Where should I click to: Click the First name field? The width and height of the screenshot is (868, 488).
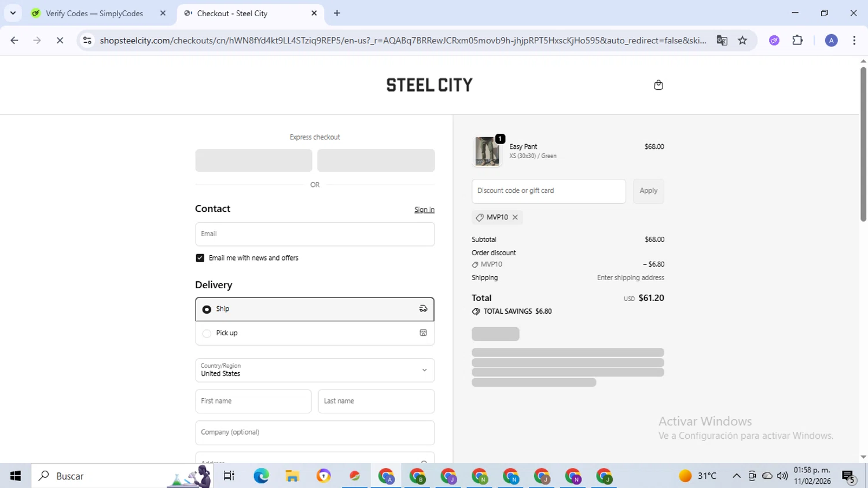pyautogui.click(x=253, y=401)
